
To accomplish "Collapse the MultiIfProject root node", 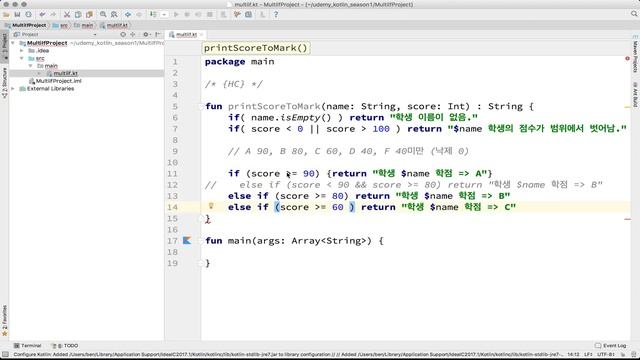I will click(13, 43).
